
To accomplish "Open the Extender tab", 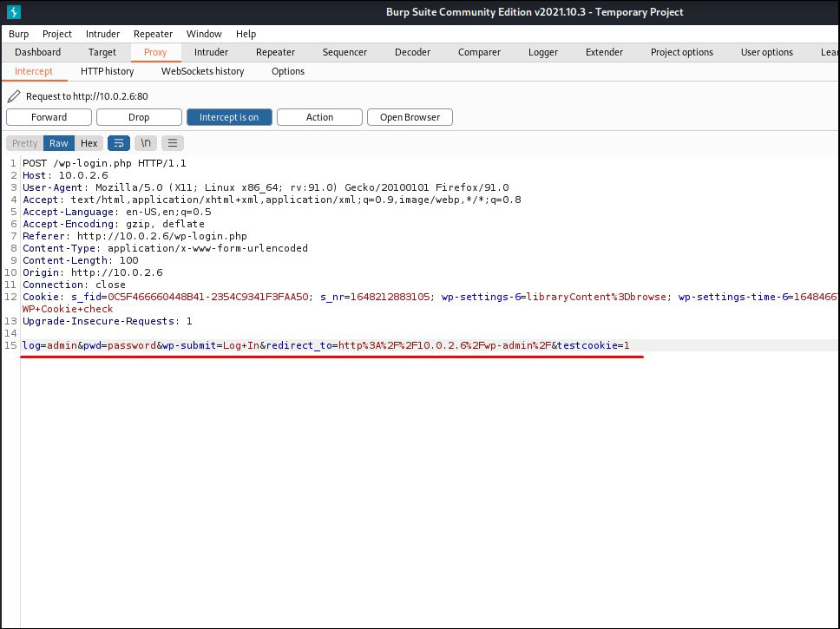I will (x=604, y=53).
